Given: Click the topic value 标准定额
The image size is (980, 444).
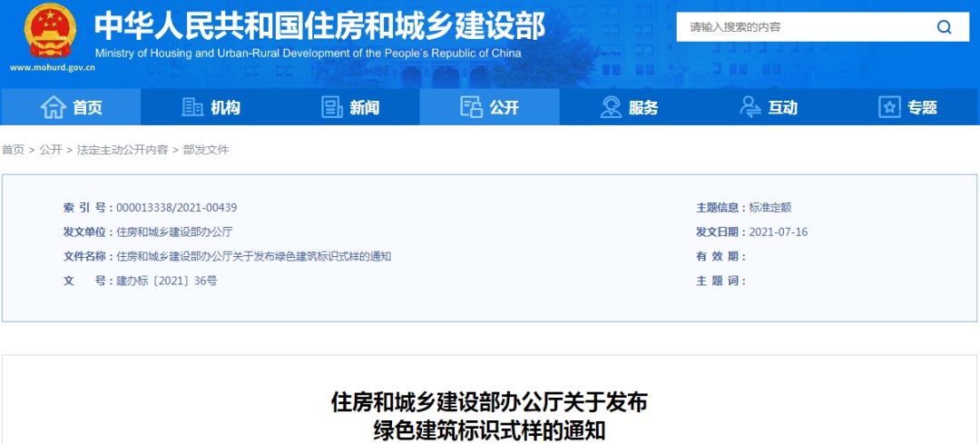Looking at the screenshot, I should coord(770,208).
